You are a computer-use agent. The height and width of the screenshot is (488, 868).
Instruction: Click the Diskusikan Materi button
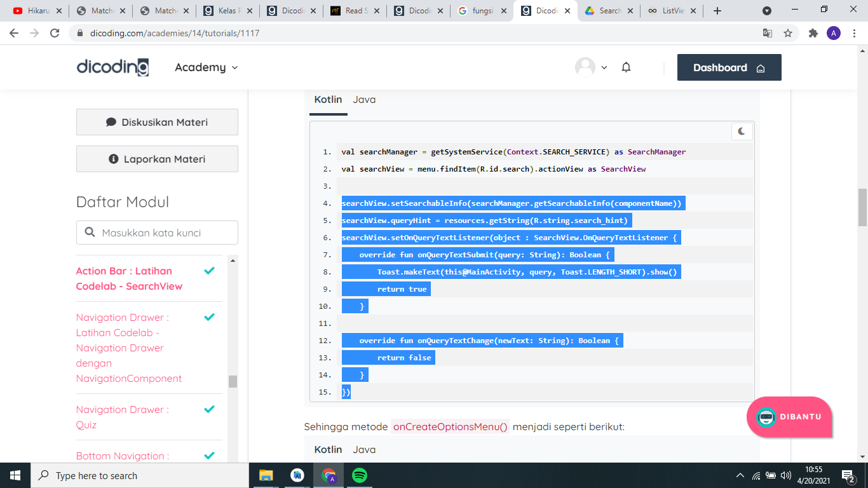156,122
